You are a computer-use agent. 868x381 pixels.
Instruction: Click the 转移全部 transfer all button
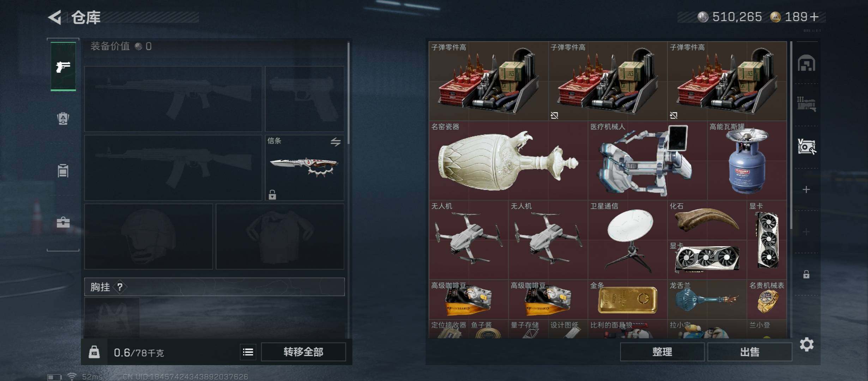coord(303,352)
